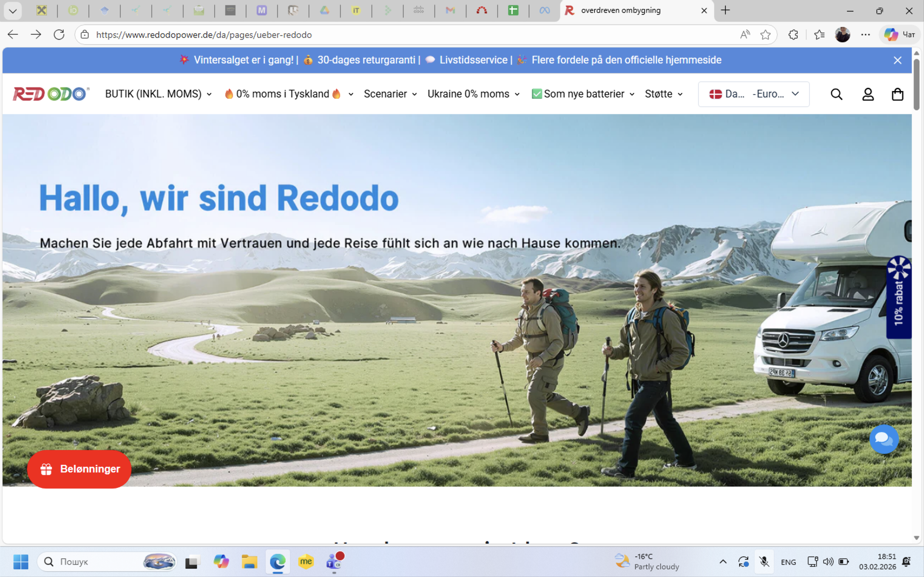Open Copilot chat button in toolbar
This screenshot has width=924, height=577.
click(900, 35)
